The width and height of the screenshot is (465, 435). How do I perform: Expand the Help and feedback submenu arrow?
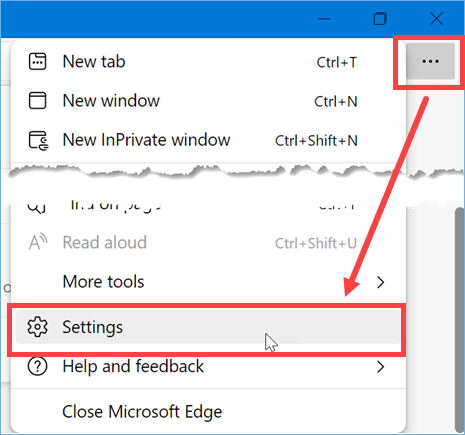(x=380, y=367)
